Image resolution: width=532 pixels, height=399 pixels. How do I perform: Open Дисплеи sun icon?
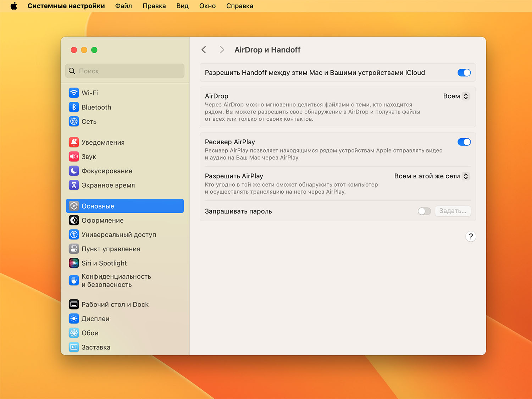74,318
